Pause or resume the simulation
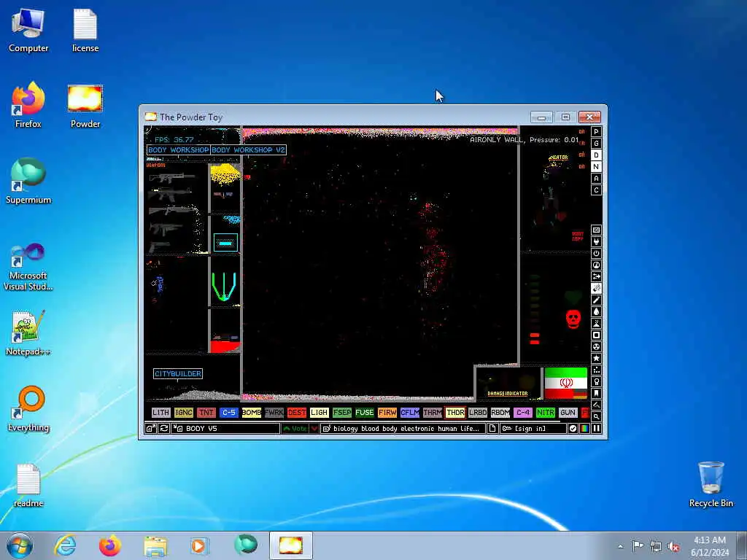Viewport: 747px width, 560px height. [596, 429]
